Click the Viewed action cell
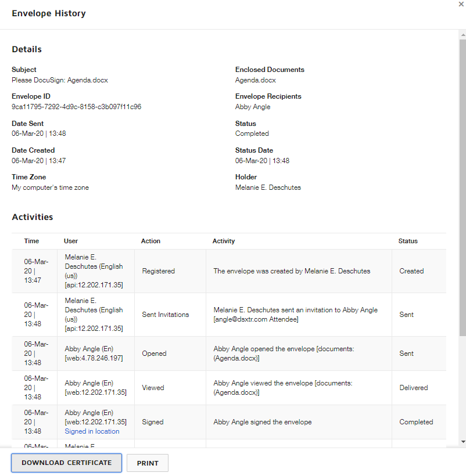Viewport: 466px width, 476px height. (x=153, y=388)
